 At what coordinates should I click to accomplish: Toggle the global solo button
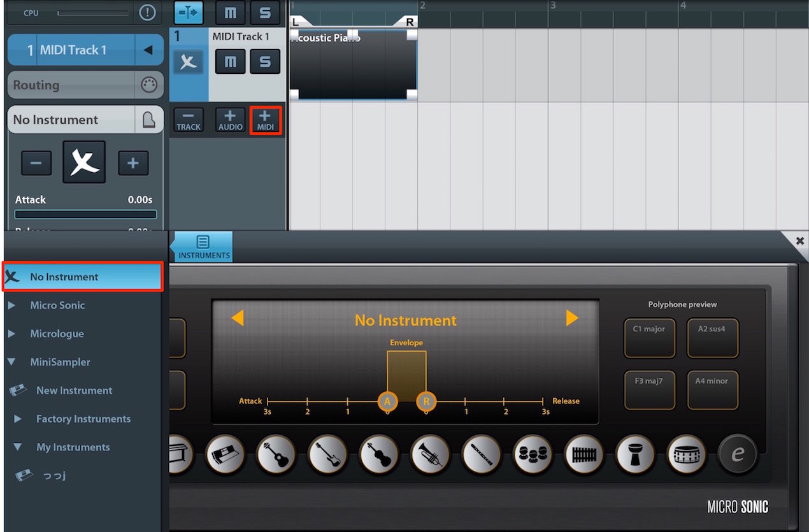265,12
